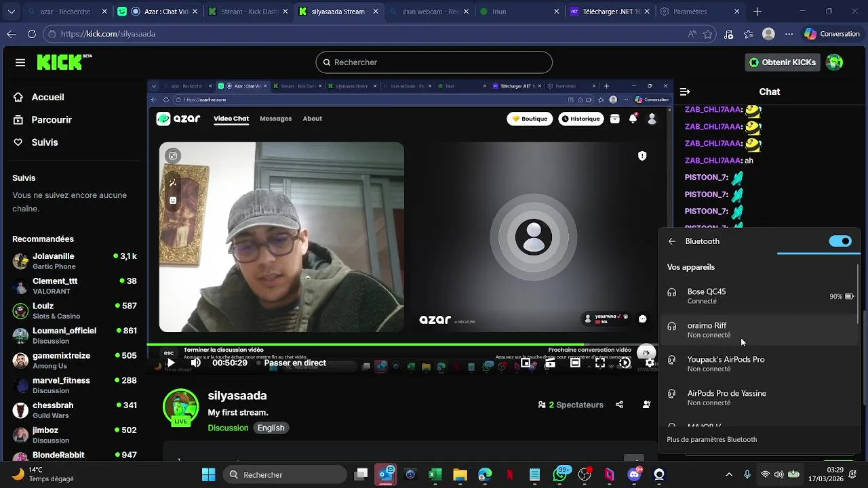The image size is (868, 488).
Task: Switch to the Azar Chat Vidéo browser tab
Action: coord(158,12)
